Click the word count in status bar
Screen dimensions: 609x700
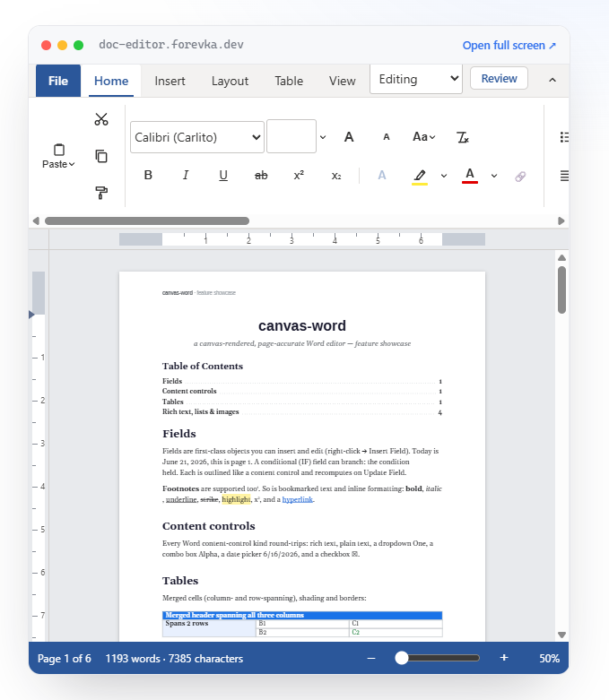tap(174, 659)
